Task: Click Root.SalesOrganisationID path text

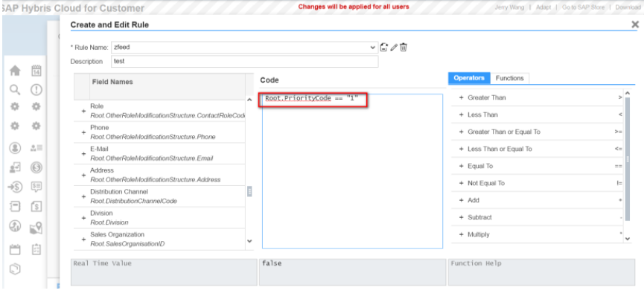Action: [x=127, y=244]
